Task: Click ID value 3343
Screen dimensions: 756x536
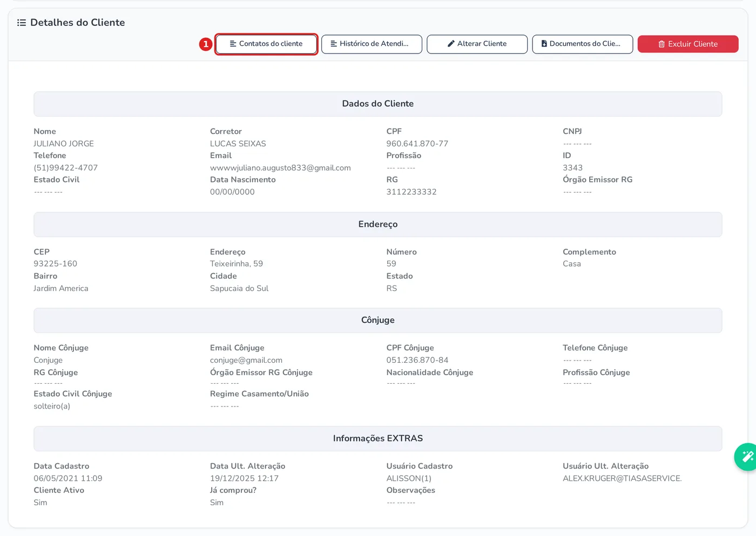Action: [x=573, y=168]
